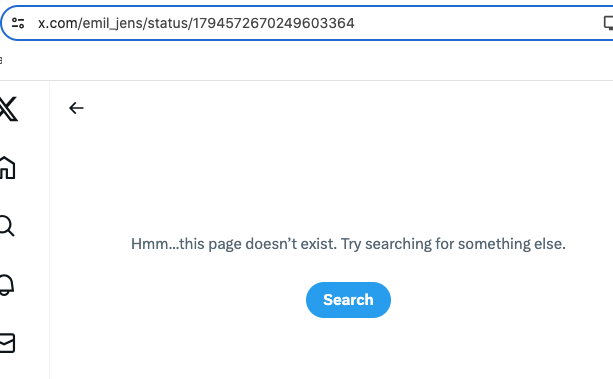Click the 'x.com' domain in the URL
Screen dimensions: 613x379
[x=58, y=23]
